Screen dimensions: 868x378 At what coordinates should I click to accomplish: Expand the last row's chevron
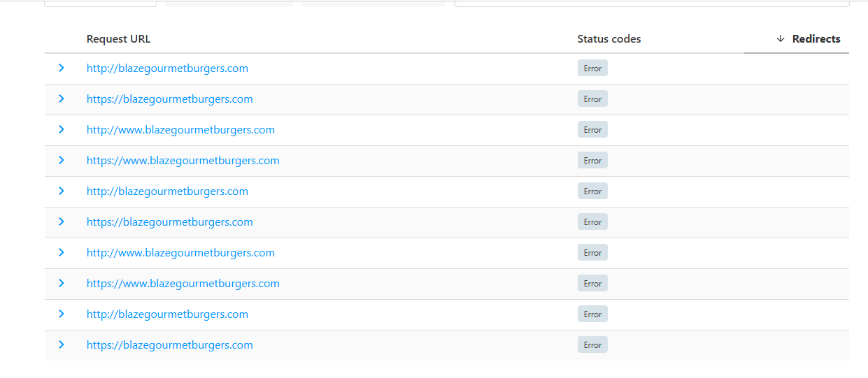[62, 345]
